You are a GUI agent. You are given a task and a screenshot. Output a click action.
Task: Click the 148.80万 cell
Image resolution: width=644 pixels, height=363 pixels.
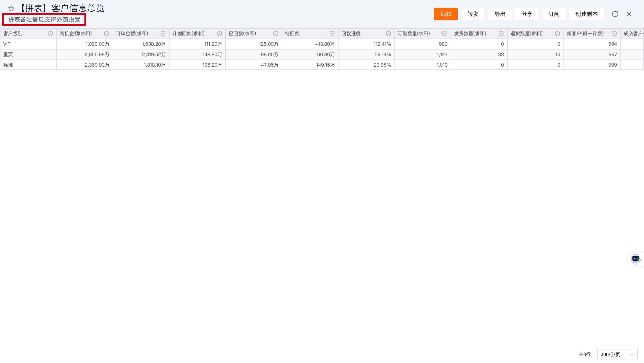coord(197,55)
